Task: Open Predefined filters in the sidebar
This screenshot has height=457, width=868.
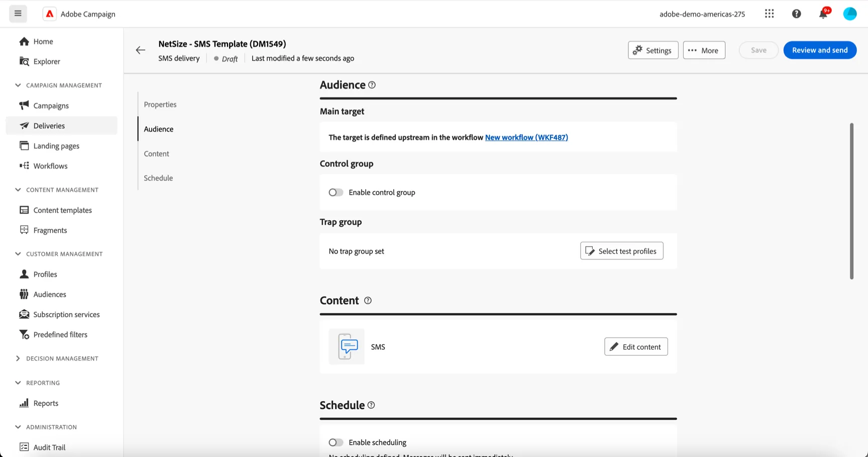Action: coord(60,334)
